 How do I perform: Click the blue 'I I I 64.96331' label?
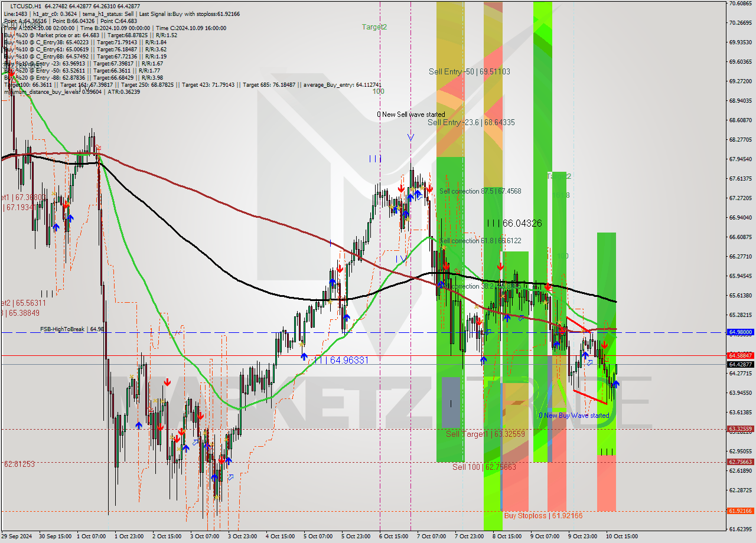point(341,360)
